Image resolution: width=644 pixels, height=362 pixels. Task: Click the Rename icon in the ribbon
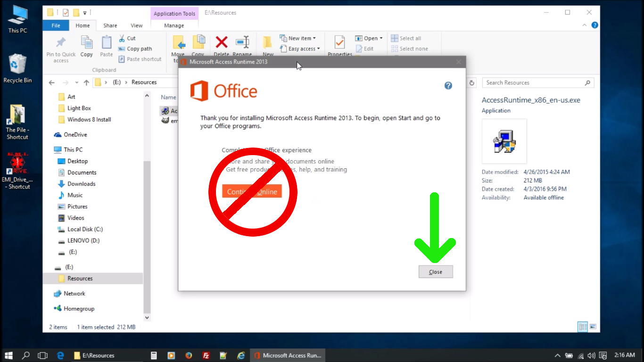pos(242,42)
